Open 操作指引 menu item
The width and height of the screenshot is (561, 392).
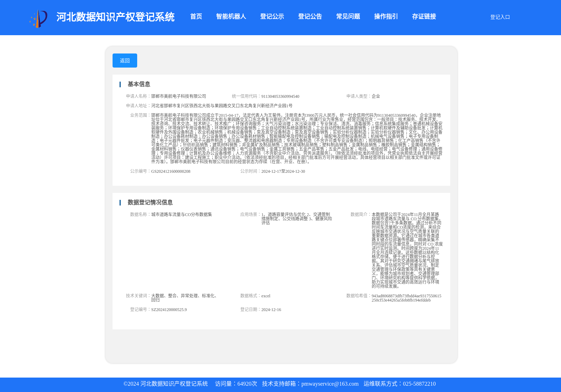[x=386, y=17]
